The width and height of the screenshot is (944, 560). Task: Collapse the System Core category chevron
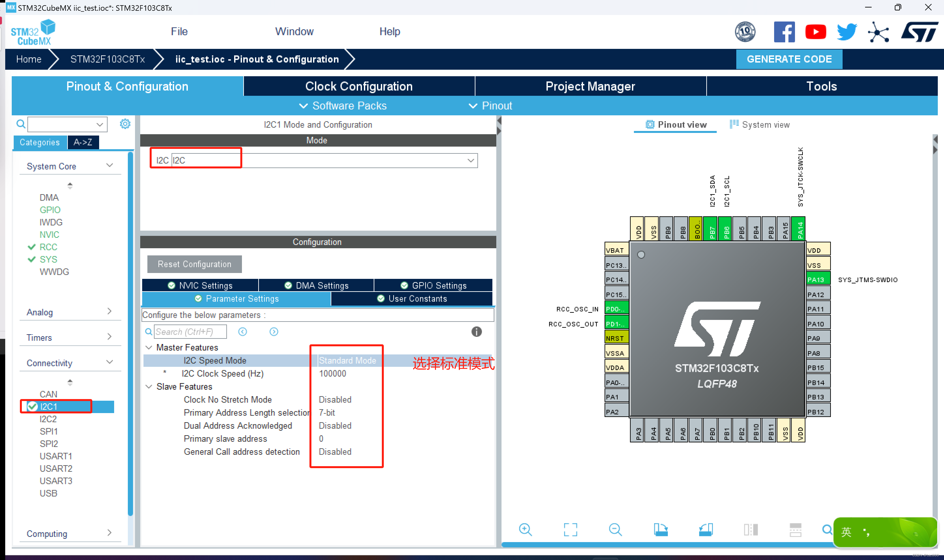tap(110, 165)
